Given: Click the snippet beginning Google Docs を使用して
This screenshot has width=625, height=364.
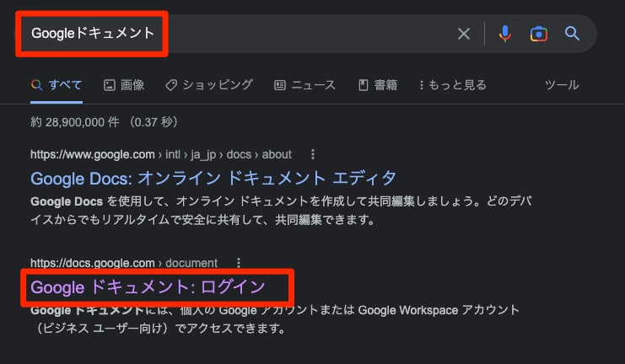Looking at the screenshot, I should [x=281, y=211].
